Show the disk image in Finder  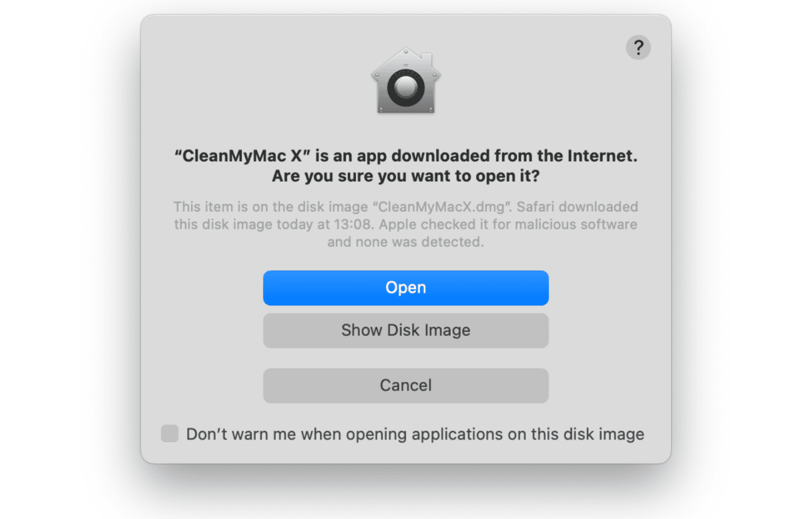point(405,331)
